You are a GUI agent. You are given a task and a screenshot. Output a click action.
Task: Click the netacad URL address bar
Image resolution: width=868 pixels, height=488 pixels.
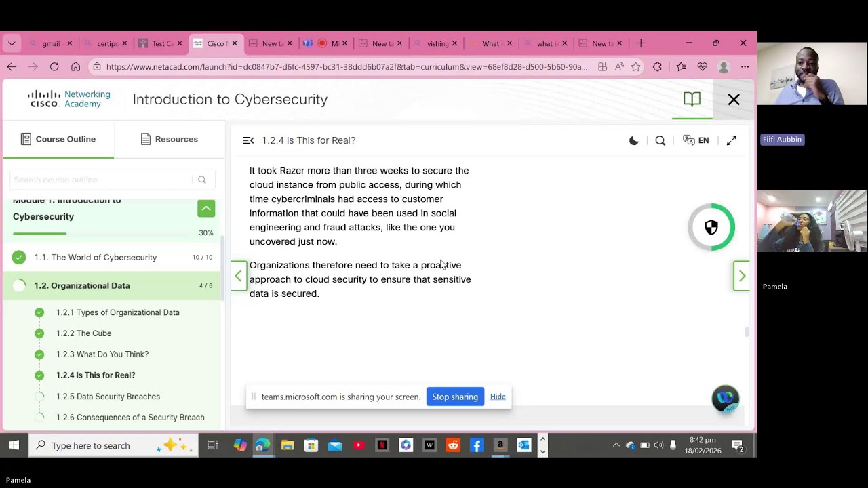point(347,67)
